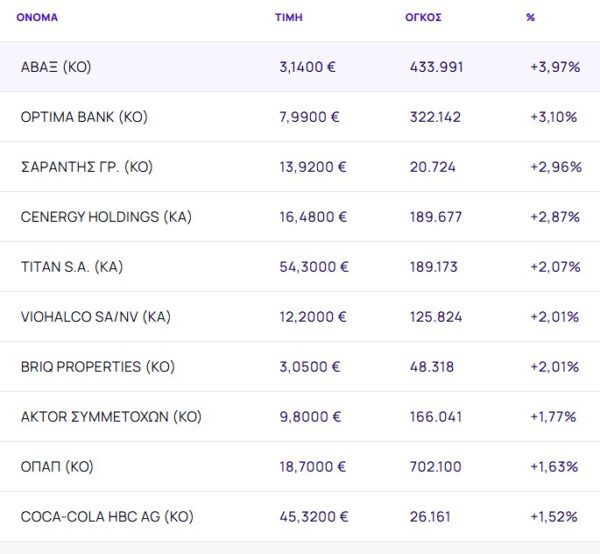The image size is (600, 554).
Task: Open AKTOR ΣΥΜΜΕΤΟΧΩΝ (ΚΟ) stock page
Action: pyautogui.click(x=111, y=417)
